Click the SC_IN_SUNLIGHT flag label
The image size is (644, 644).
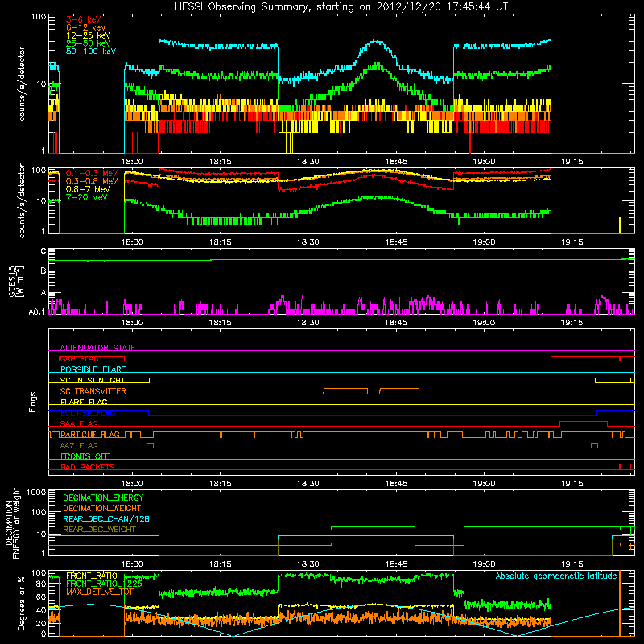(92, 380)
